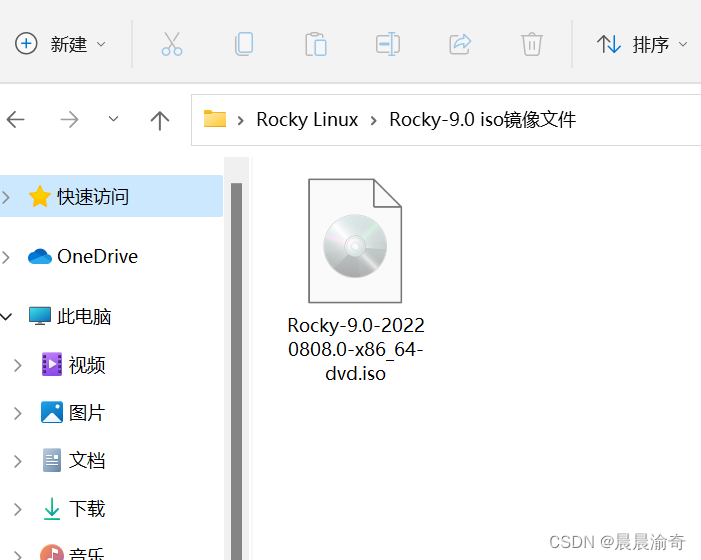The image size is (701, 560).
Task: Click the folder icon in address bar
Action: pos(215,119)
